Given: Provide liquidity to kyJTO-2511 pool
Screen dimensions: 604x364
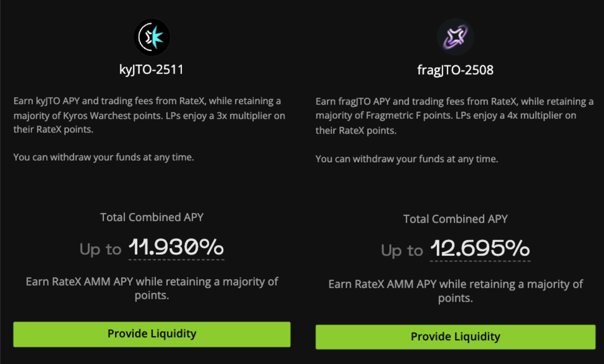Looking at the screenshot, I should tap(152, 334).
